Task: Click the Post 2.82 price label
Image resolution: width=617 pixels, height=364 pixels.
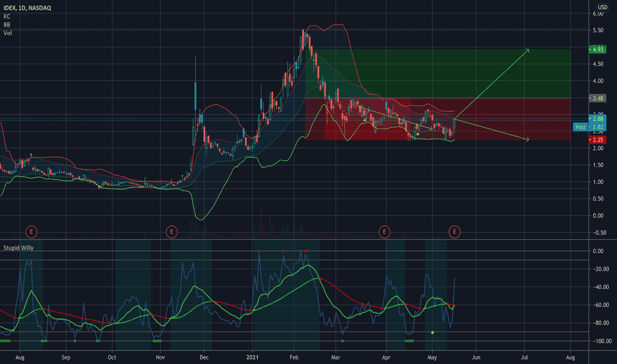Action: tap(589, 126)
